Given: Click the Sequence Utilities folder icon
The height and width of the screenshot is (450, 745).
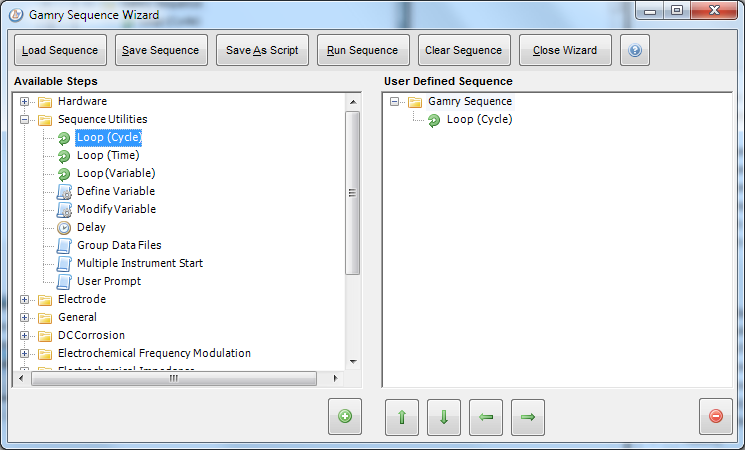Looking at the screenshot, I should point(45,120).
